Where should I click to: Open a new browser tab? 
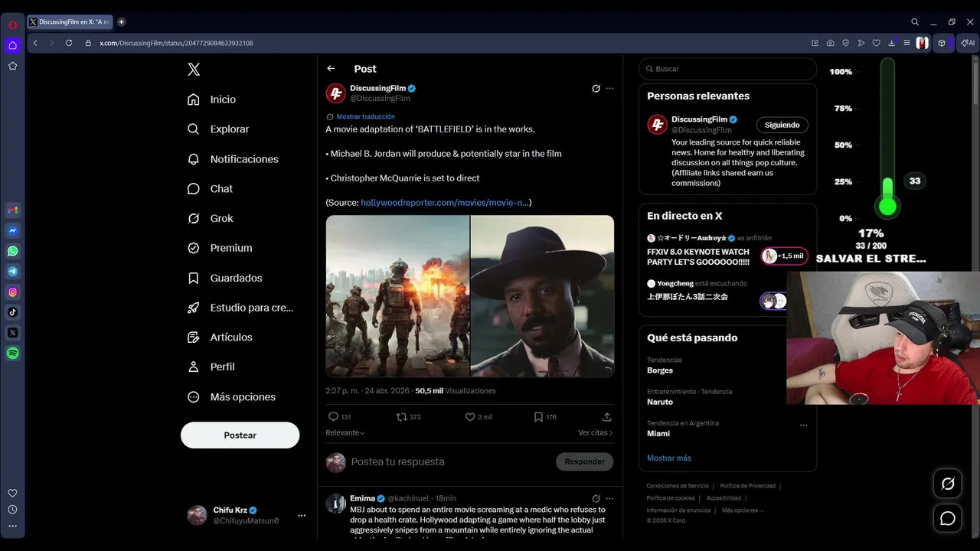(x=121, y=22)
